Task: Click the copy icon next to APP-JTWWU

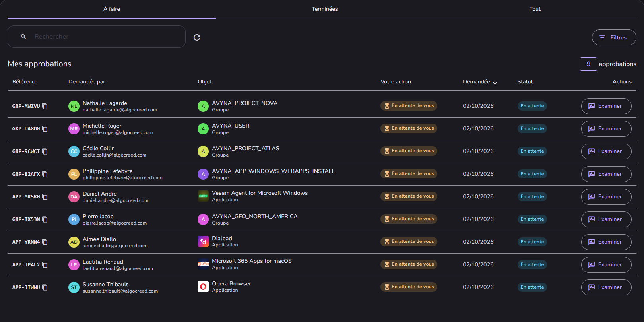Action: click(x=45, y=287)
